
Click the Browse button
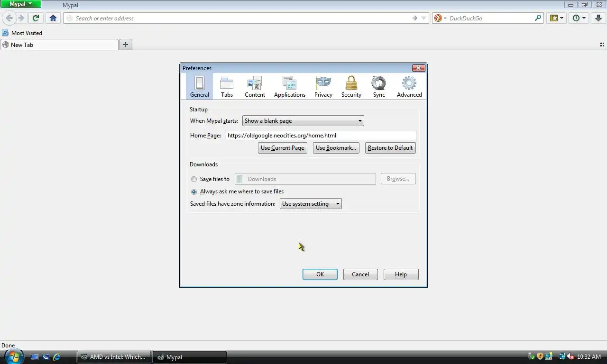click(x=398, y=179)
